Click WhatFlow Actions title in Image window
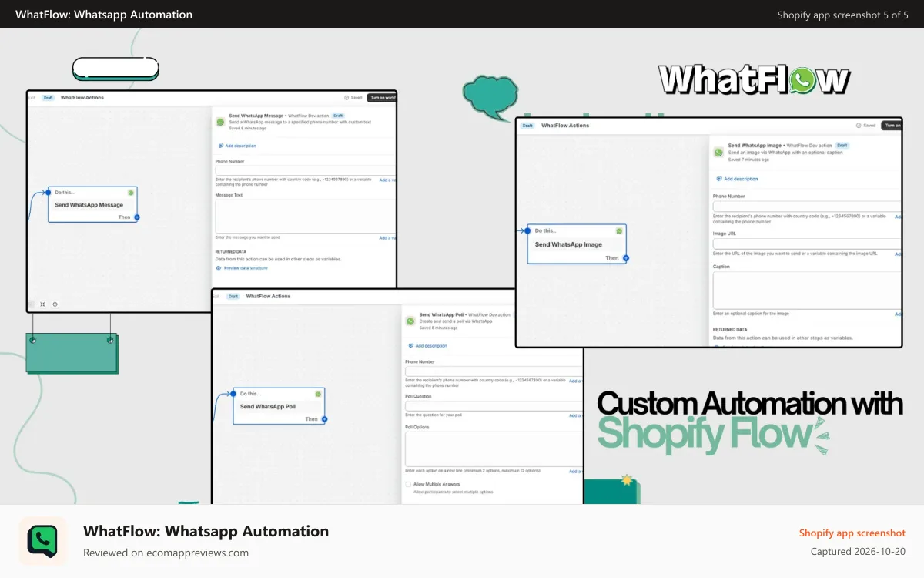 coord(565,126)
